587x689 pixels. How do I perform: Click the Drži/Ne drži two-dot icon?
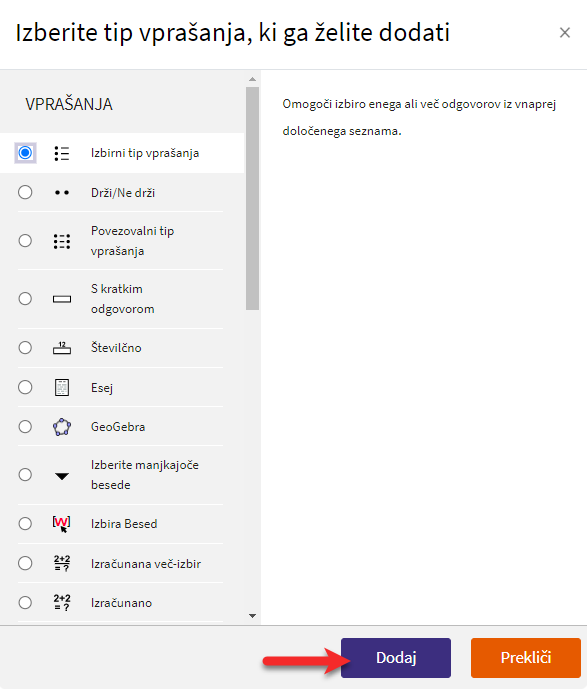tap(62, 192)
